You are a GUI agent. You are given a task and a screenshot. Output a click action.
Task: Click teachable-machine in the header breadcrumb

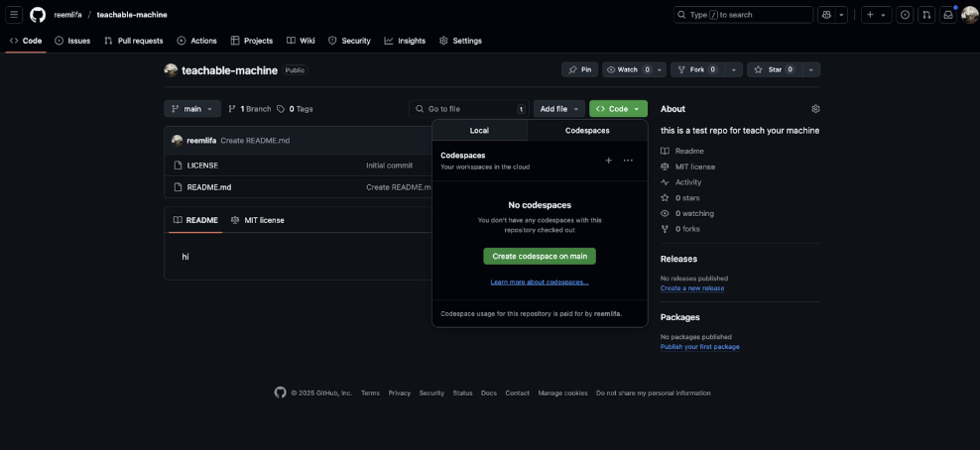(132, 15)
